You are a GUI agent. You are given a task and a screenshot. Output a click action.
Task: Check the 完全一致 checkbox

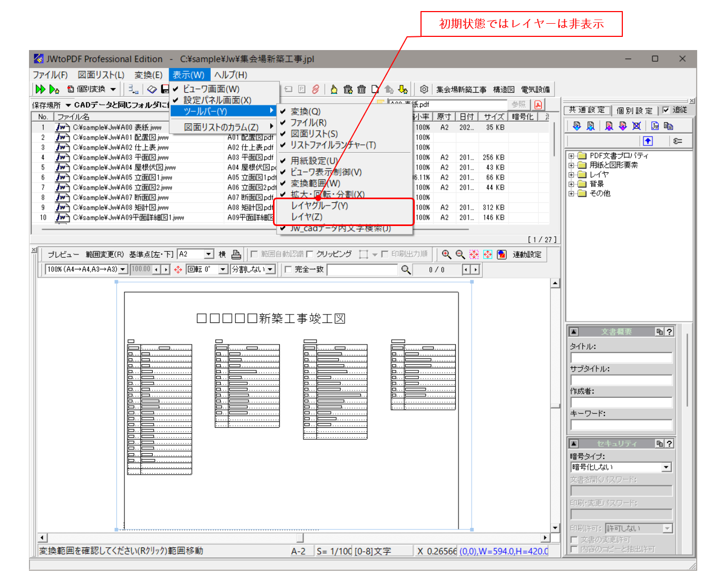pos(288,270)
